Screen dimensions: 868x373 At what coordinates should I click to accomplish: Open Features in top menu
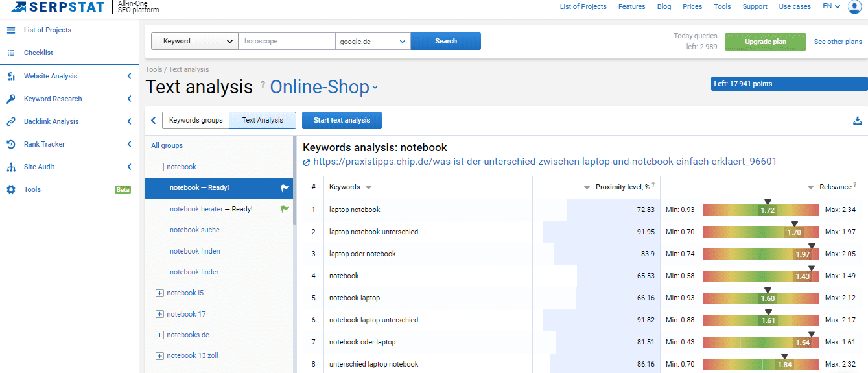631,6
